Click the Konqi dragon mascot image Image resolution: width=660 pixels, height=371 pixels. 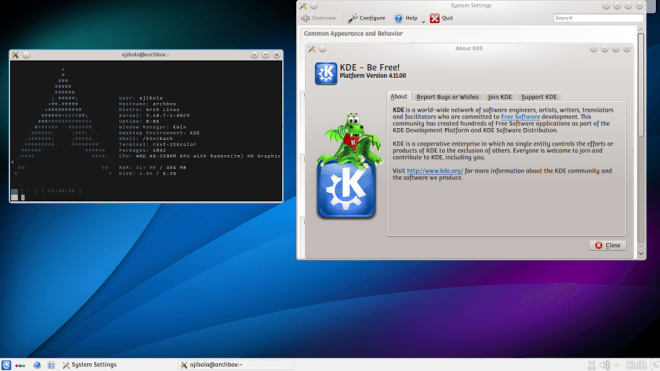pyautogui.click(x=351, y=139)
